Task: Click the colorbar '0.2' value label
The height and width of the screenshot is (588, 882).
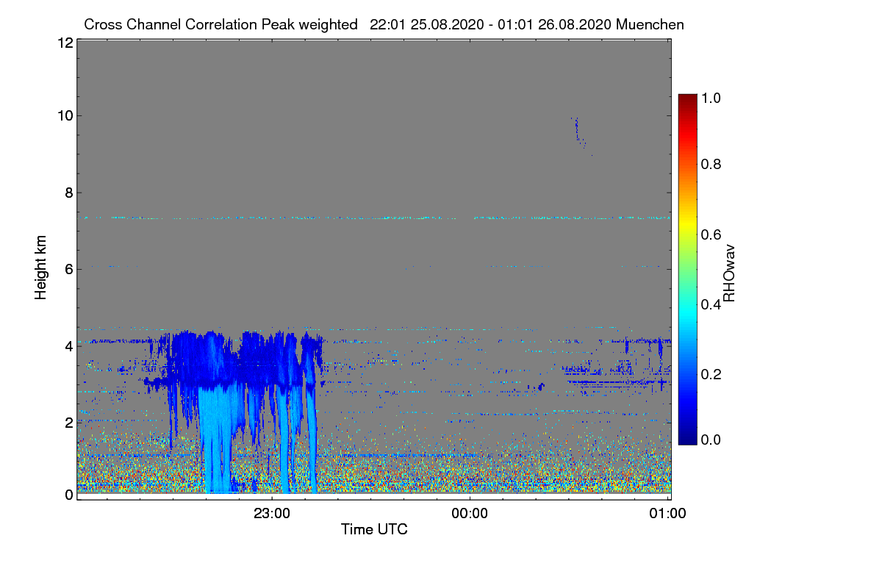Action: pos(711,373)
